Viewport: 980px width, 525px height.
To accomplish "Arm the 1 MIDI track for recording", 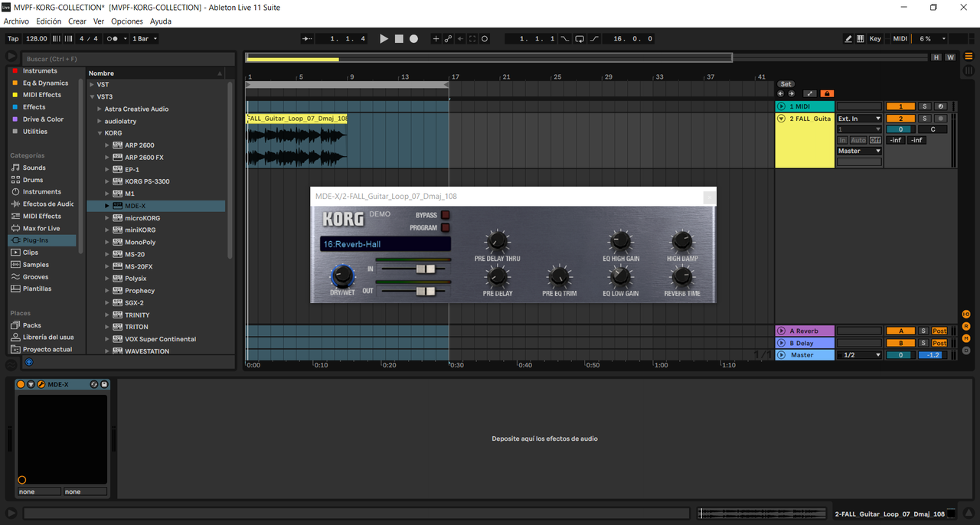I will tap(941, 106).
